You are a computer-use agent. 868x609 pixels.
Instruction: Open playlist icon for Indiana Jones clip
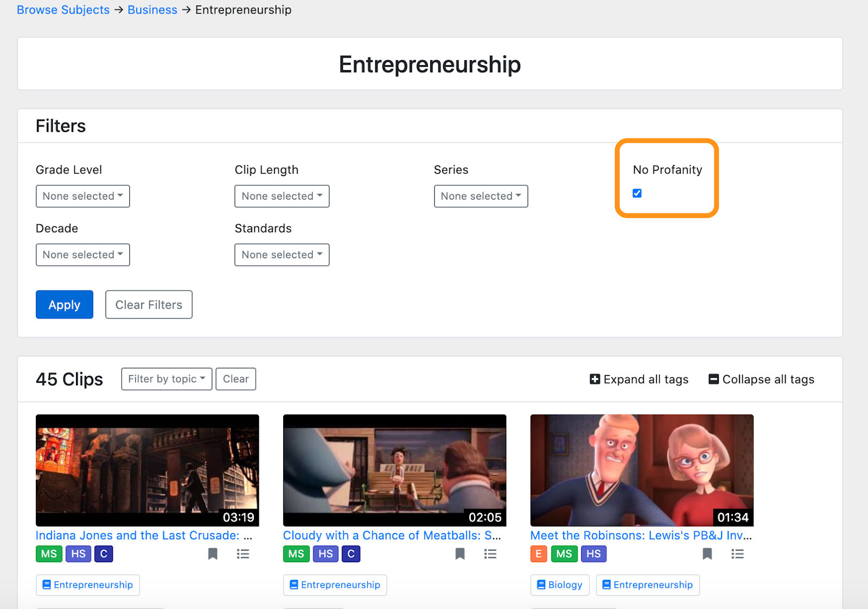point(243,554)
